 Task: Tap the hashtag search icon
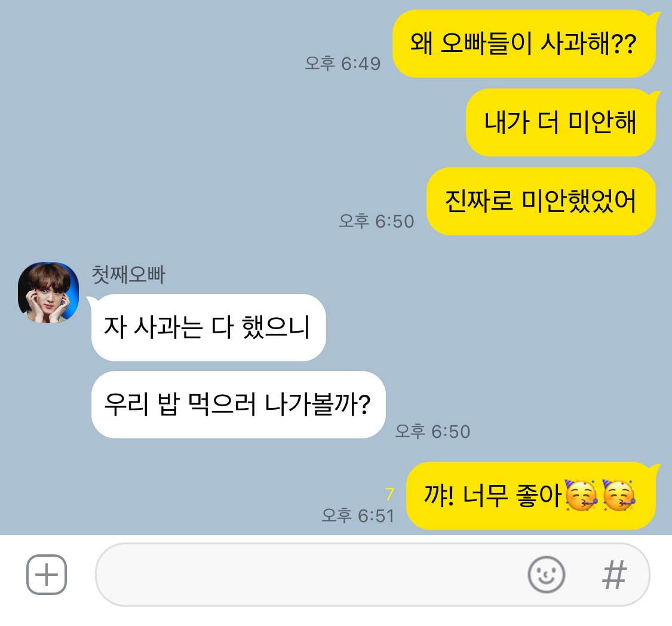tap(614, 575)
